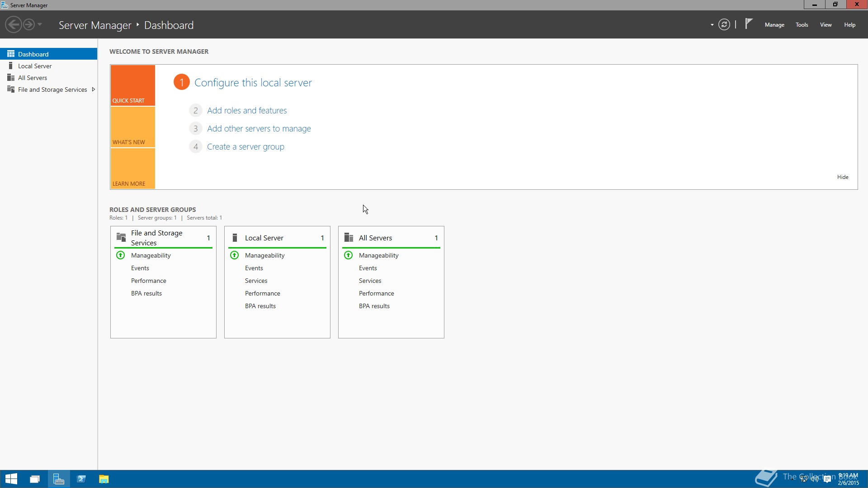Expand File and Storage Services arrow
Image resolution: width=868 pixels, height=488 pixels.
93,89
